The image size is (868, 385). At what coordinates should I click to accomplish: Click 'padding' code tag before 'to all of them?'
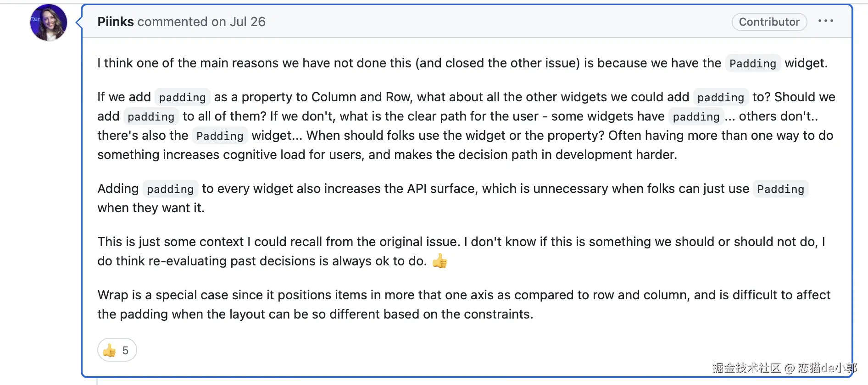tap(151, 116)
